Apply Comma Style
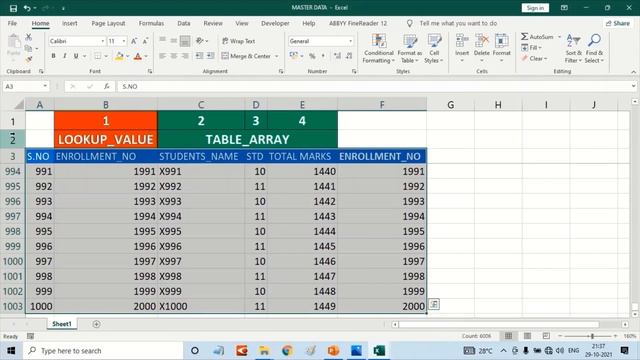The width and height of the screenshot is (640, 360). coord(323,56)
